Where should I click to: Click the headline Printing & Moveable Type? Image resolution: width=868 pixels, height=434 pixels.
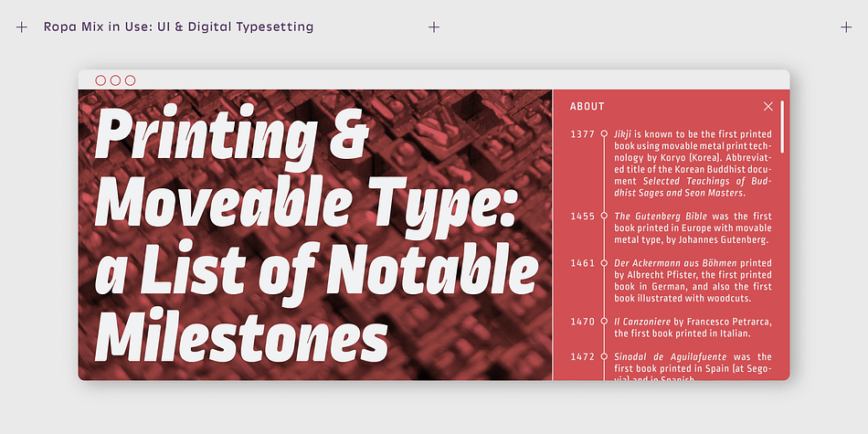pos(317,232)
